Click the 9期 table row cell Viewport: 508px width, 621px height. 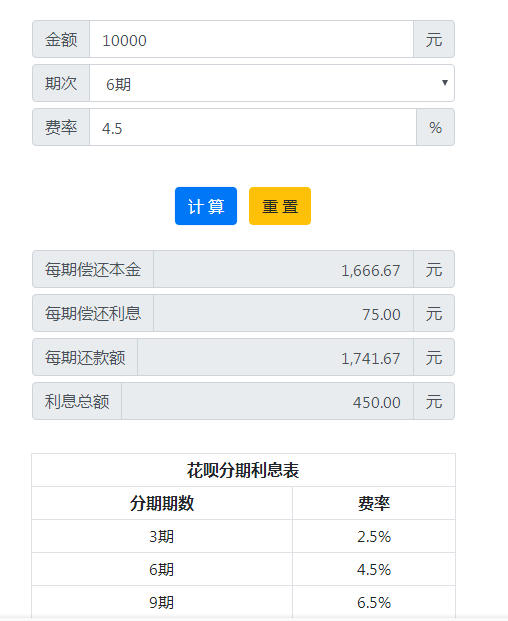tap(162, 602)
